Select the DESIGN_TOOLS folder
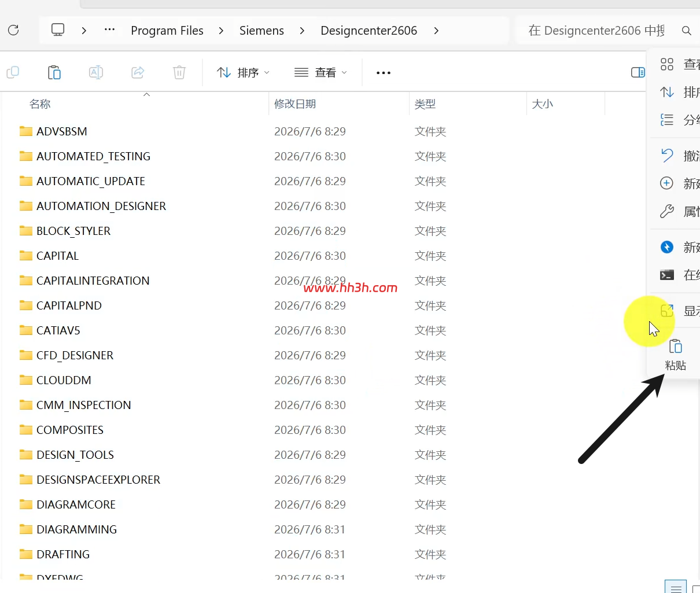700x593 pixels. pyautogui.click(x=75, y=455)
